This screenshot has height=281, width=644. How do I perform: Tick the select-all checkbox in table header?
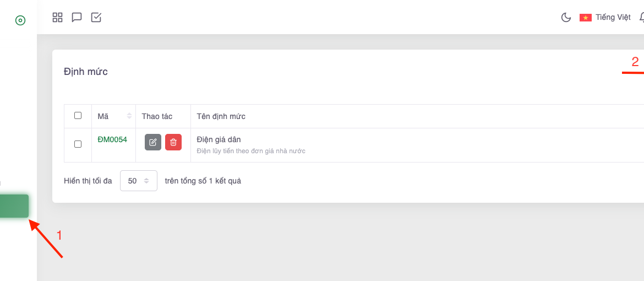[78, 116]
